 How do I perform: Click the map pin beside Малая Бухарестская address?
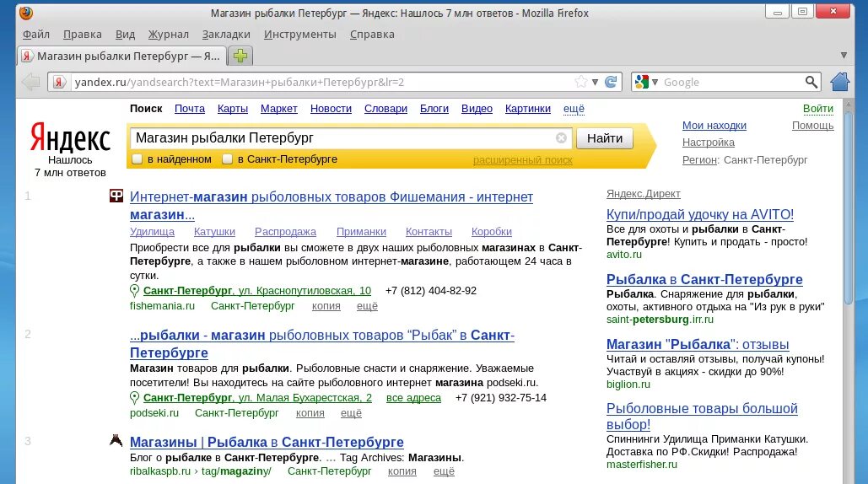coord(134,398)
